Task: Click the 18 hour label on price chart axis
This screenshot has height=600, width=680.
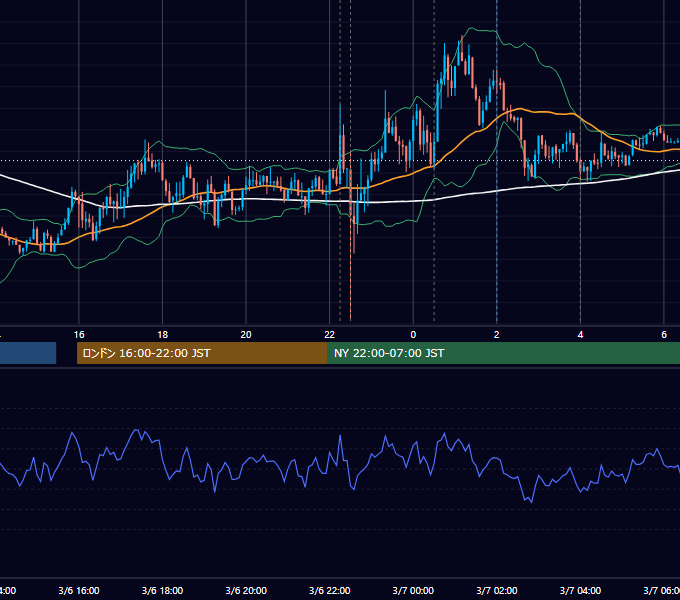Action: coord(163,335)
